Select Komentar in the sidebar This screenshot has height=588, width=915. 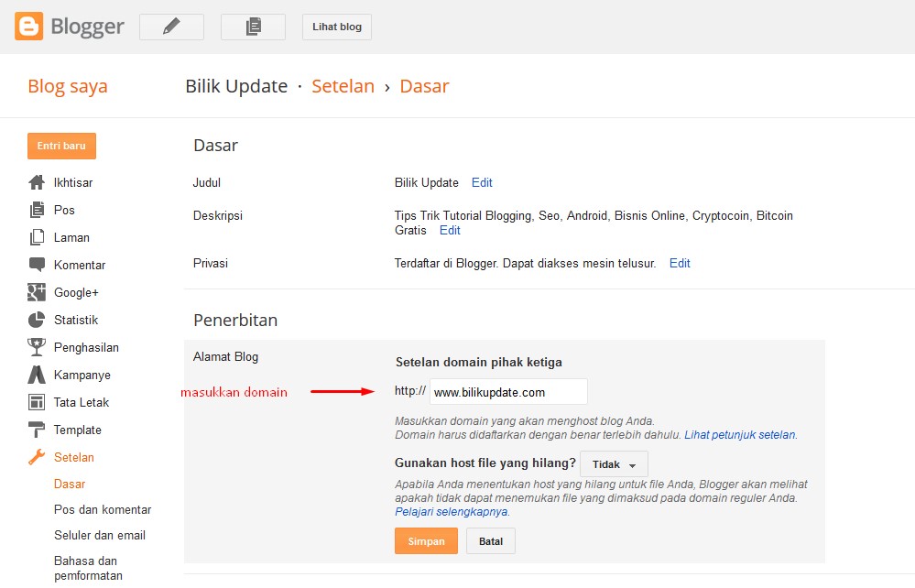pos(80,265)
